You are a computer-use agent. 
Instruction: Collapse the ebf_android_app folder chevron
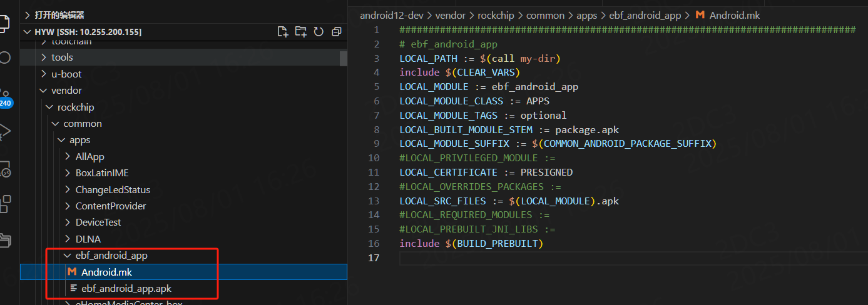tap(68, 256)
